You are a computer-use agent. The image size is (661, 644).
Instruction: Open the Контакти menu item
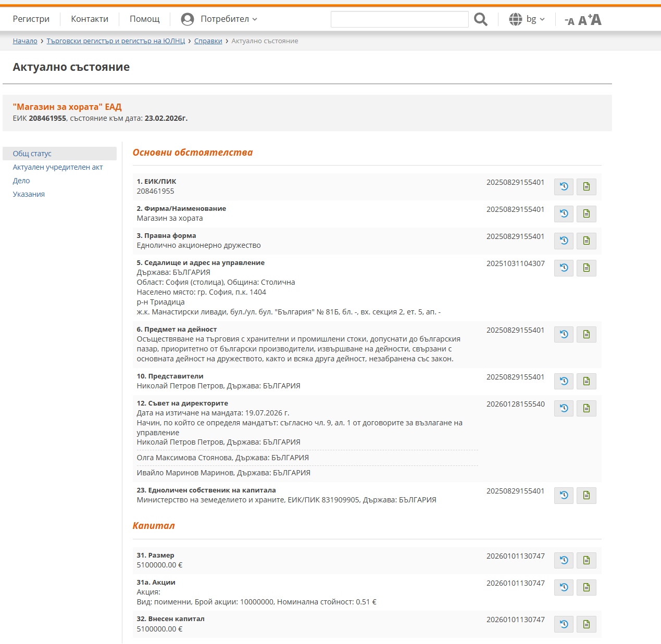tap(90, 19)
